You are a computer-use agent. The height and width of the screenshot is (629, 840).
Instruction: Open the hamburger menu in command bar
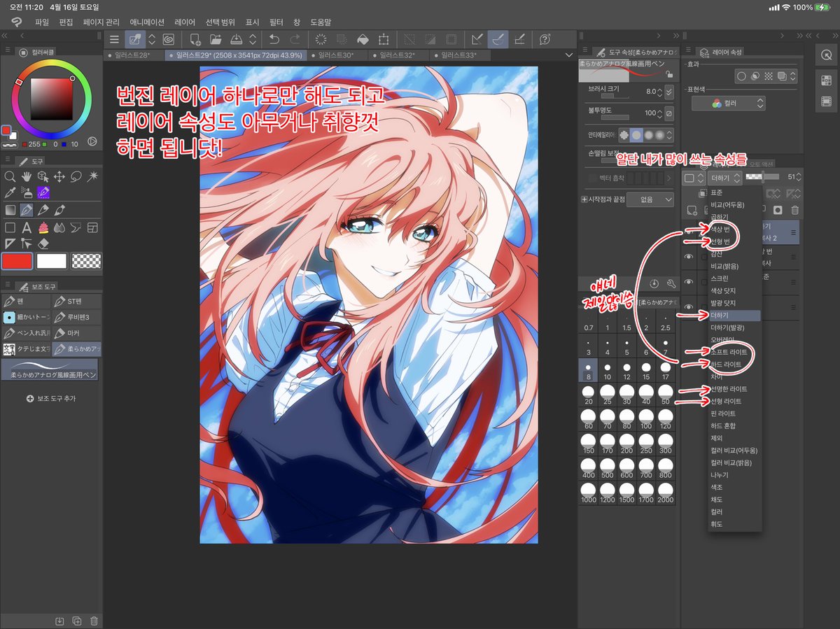click(114, 40)
